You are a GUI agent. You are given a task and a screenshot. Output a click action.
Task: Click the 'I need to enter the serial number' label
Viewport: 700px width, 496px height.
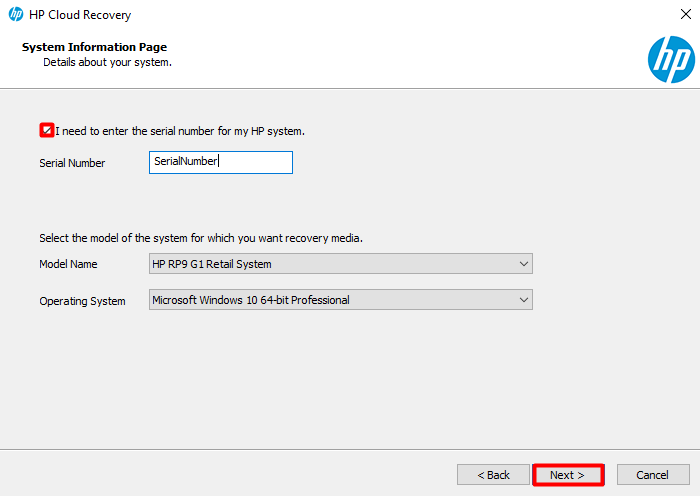180,131
